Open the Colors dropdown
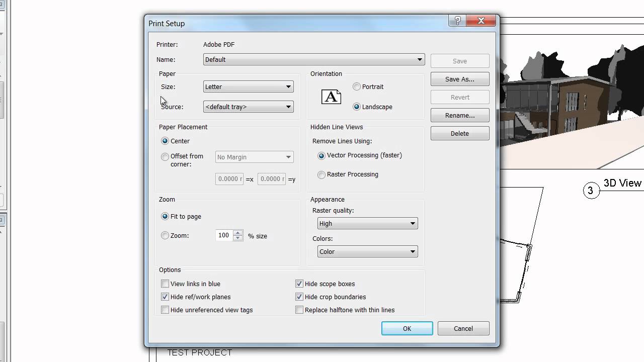Screen dimensions: 644x362 [368, 251]
